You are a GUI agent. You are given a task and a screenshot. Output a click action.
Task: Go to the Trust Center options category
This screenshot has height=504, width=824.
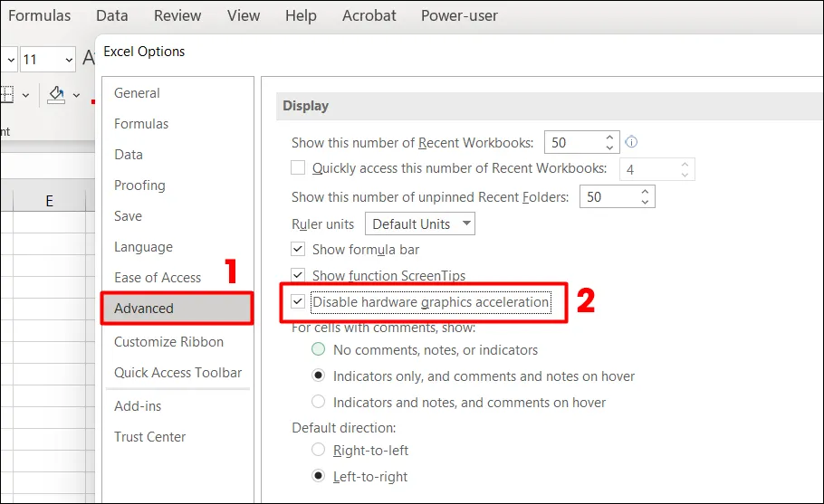[x=149, y=436]
